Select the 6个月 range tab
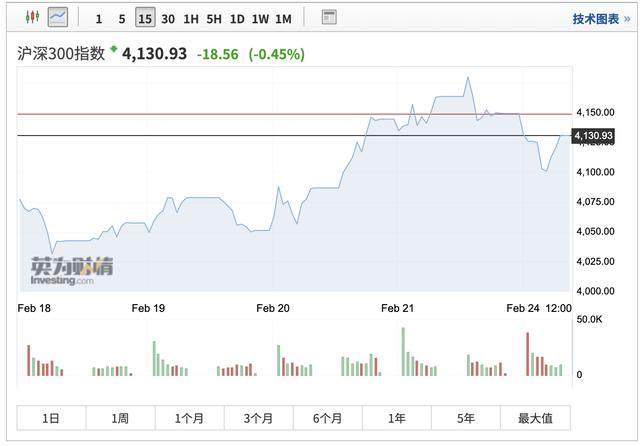The width and height of the screenshot is (640, 446). 327,418
